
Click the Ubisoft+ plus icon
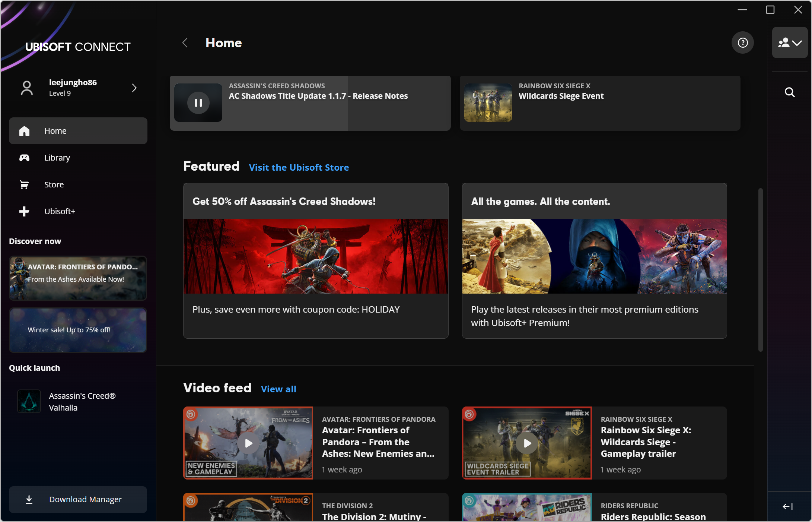(25, 211)
